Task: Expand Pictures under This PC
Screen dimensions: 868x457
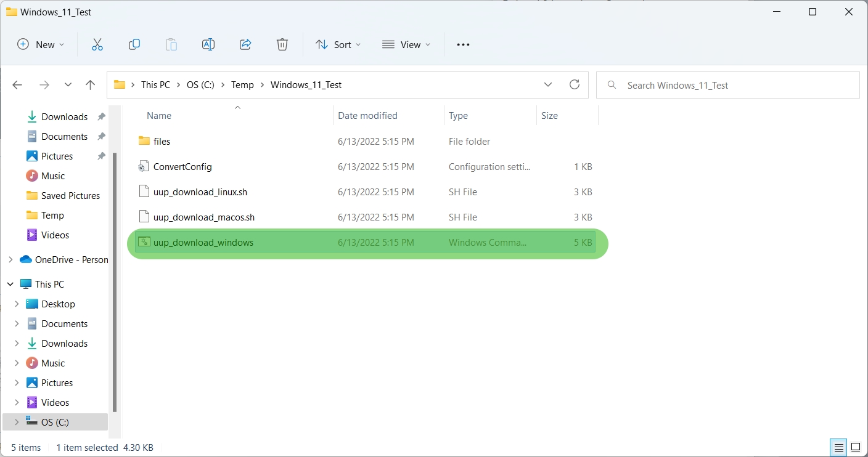Action: [x=17, y=382]
